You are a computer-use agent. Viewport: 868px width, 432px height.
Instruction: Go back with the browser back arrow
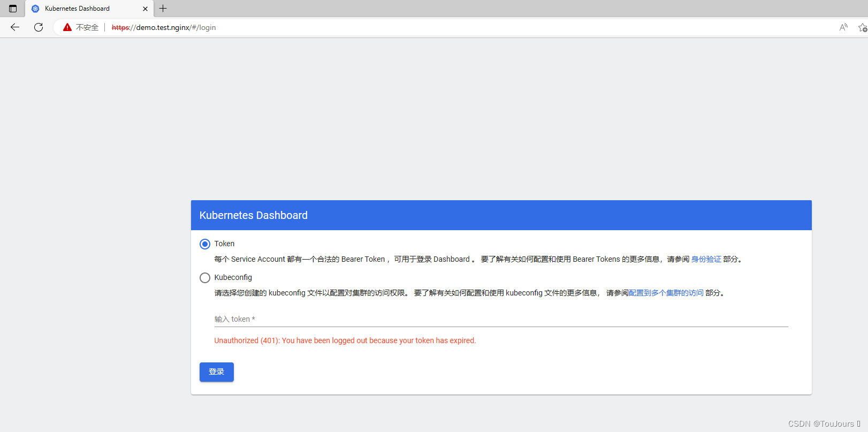pyautogui.click(x=15, y=27)
